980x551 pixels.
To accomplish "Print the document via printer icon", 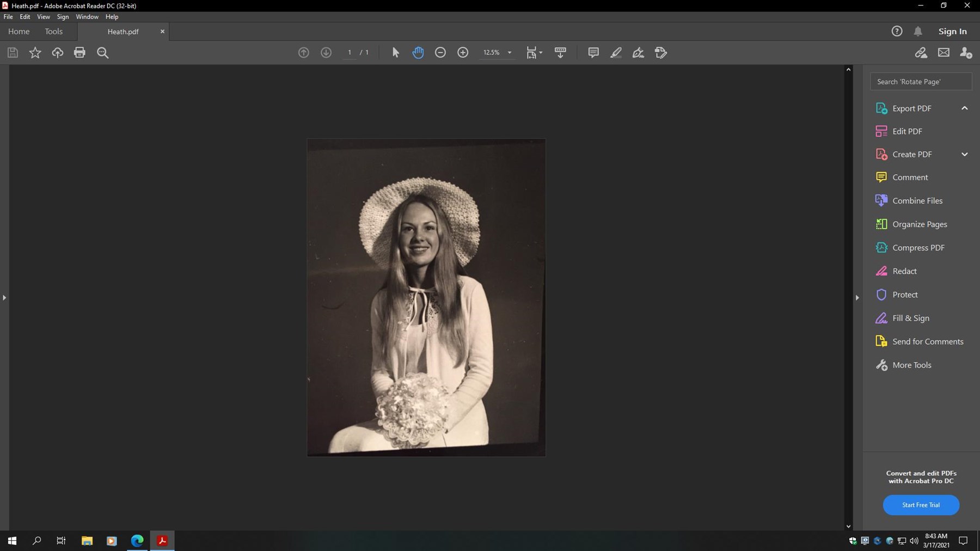I will coord(79,53).
